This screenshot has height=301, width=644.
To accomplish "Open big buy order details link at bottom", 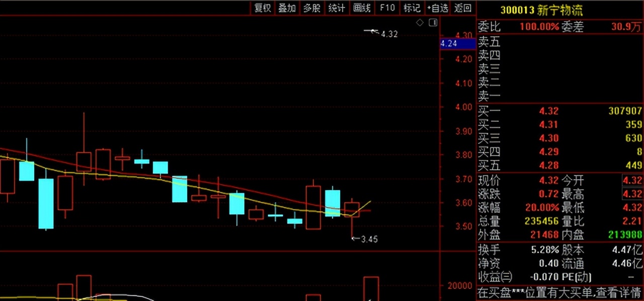I will 559,292.
